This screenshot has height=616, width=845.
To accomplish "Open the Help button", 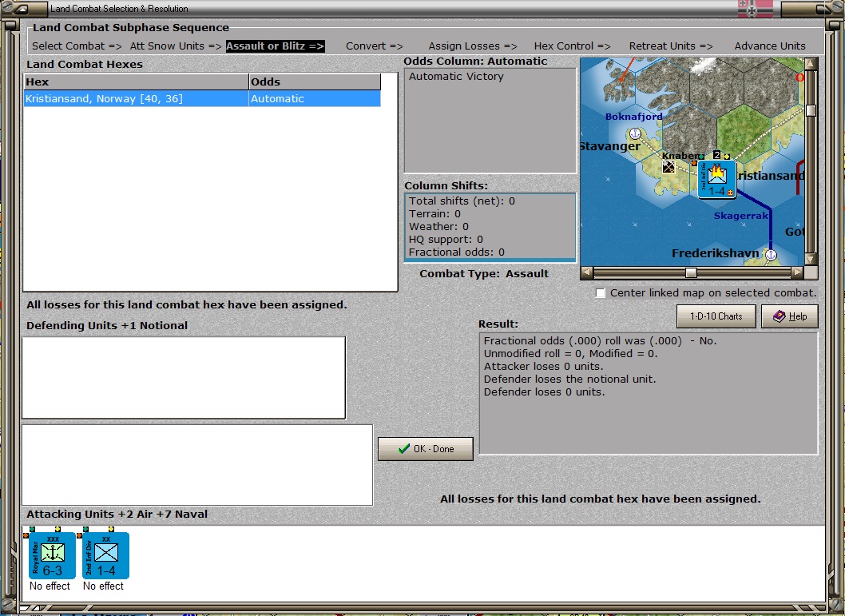I will (x=790, y=316).
